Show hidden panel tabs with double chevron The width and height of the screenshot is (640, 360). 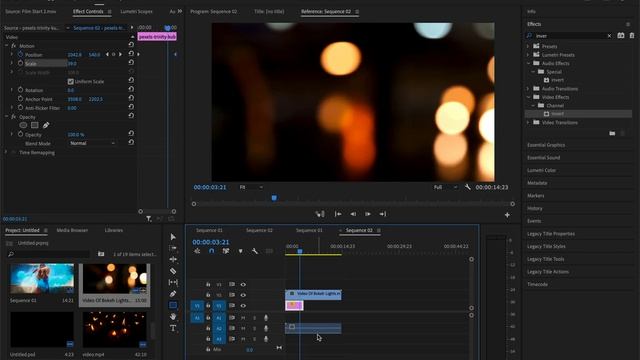(180, 11)
